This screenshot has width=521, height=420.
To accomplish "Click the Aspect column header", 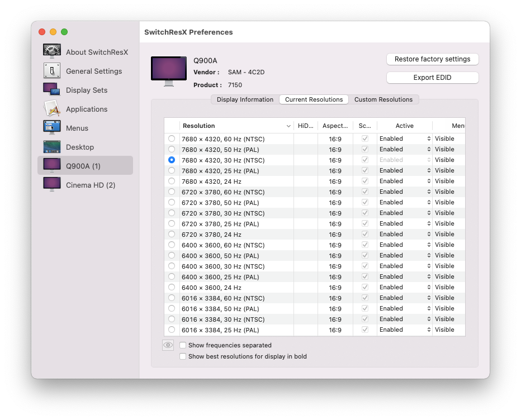I will pos(335,126).
